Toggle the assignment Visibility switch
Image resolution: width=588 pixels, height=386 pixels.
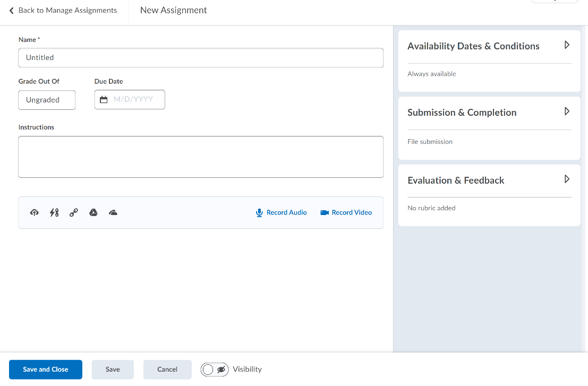point(215,370)
